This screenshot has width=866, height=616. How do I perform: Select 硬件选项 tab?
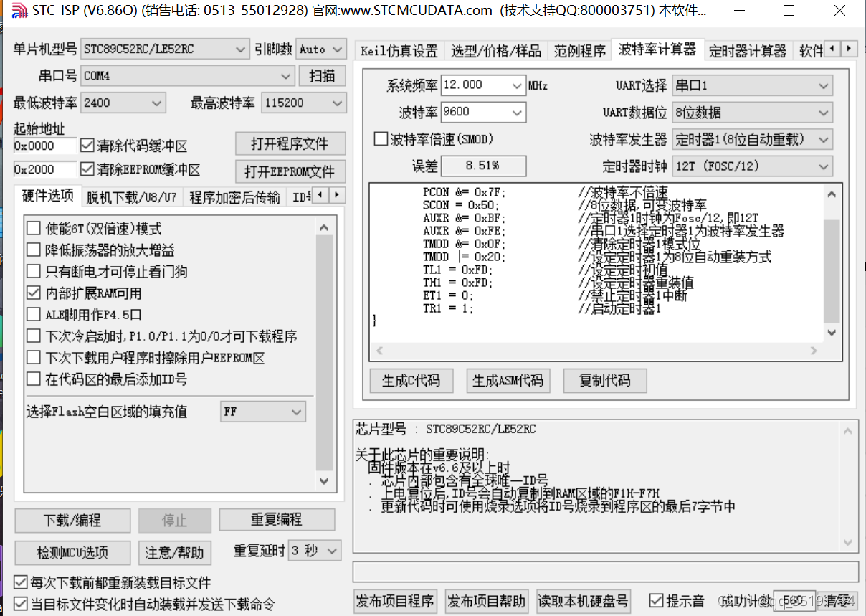point(48,196)
